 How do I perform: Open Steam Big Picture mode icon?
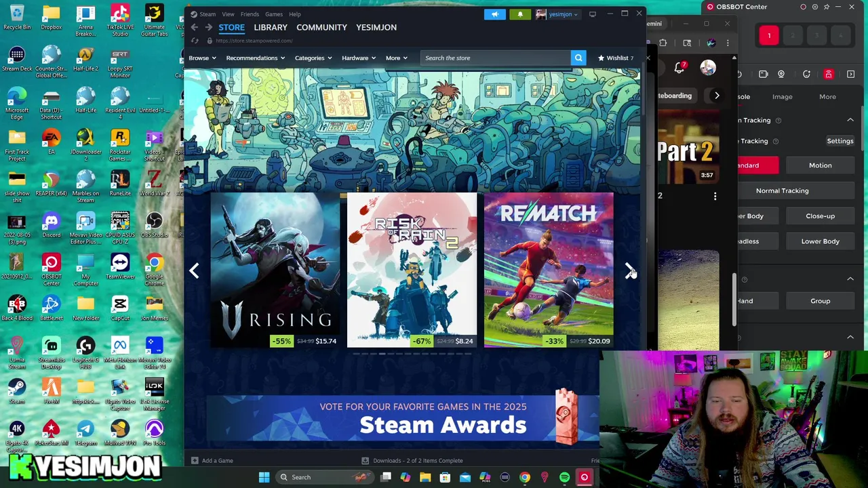[593, 14]
